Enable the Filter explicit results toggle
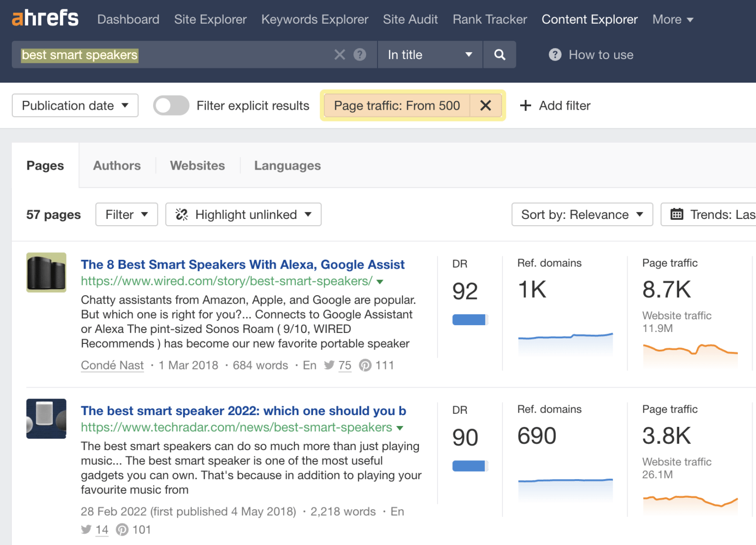The image size is (756, 545). [171, 105]
